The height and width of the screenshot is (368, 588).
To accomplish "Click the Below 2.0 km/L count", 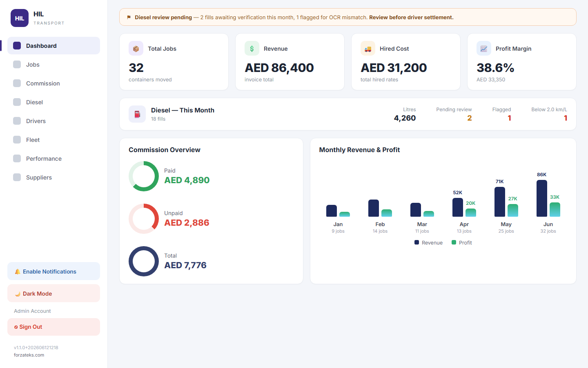I will coord(566,118).
